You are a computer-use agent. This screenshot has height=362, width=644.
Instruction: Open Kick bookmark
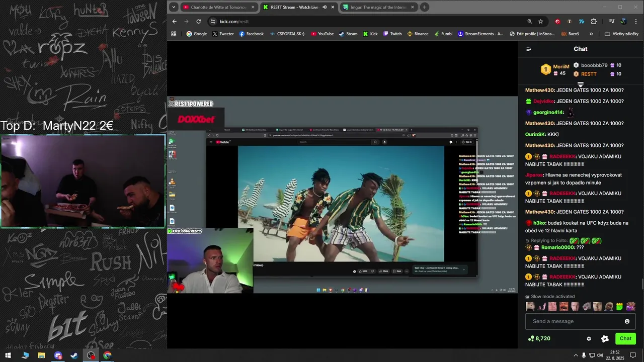[370, 34]
